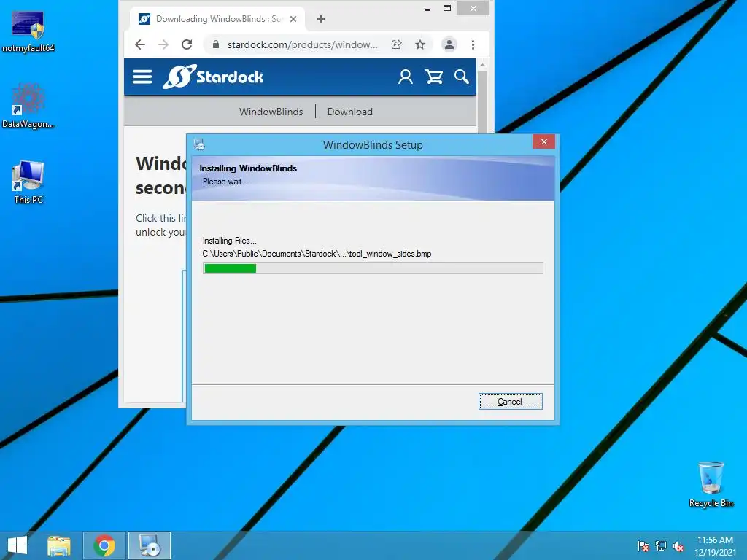Select the Recycle Bin icon
The image size is (747, 560).
tap(711, 484)
